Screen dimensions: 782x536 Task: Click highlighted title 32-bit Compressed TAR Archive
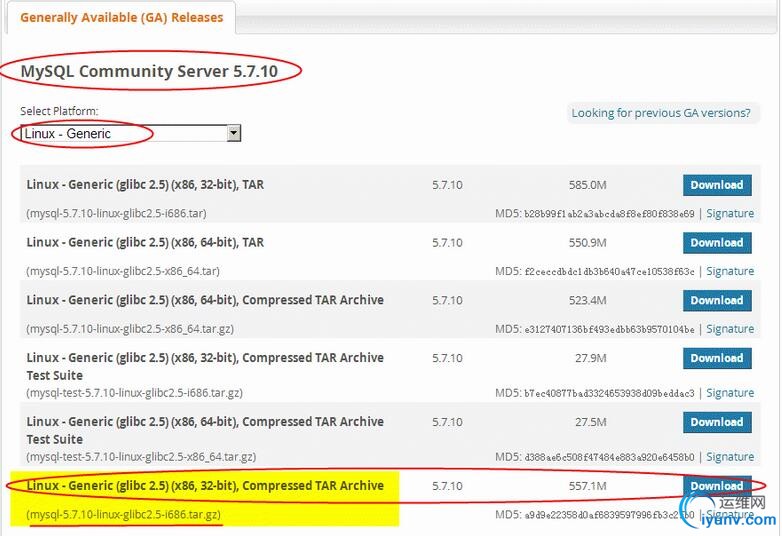(x=205, y=486)
